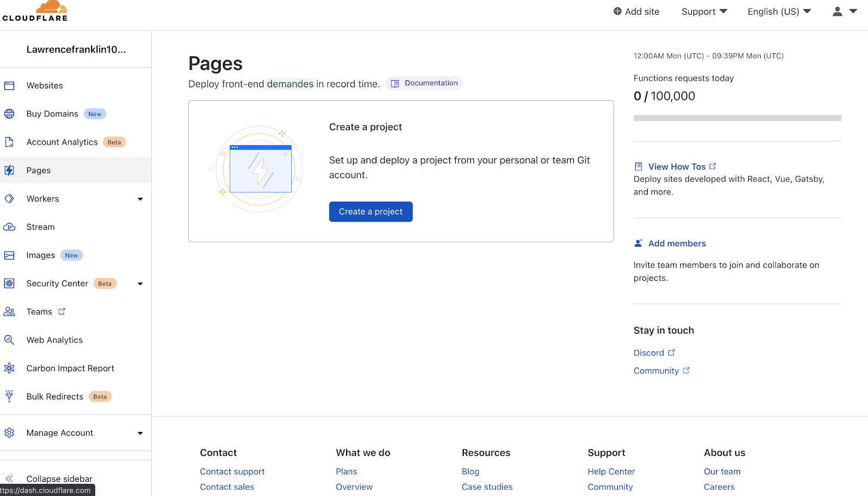The height and width of the screenshot is (496, 868).
Task: Open the Community link under Stay in touch
Action: point(661,371)
